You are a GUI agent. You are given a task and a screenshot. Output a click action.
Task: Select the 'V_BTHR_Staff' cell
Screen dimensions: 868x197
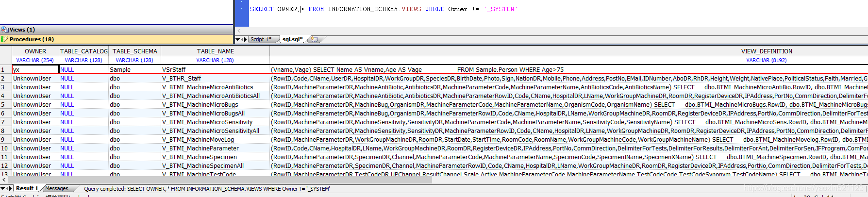click(215, 78)
